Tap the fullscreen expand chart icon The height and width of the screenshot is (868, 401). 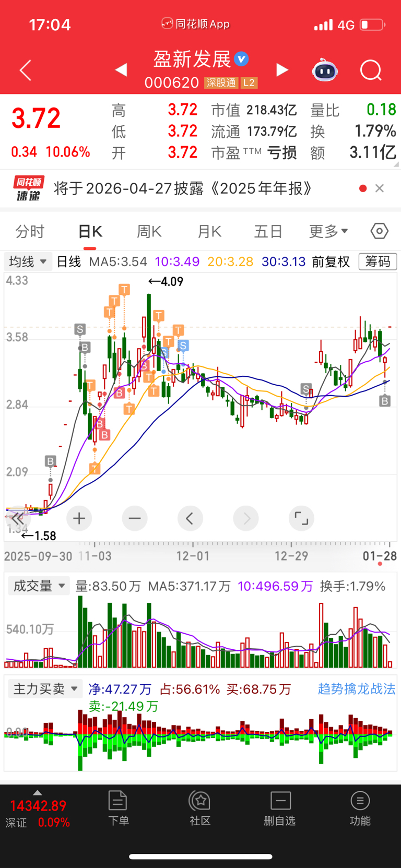pyautogui.click(x=301, y=518)
